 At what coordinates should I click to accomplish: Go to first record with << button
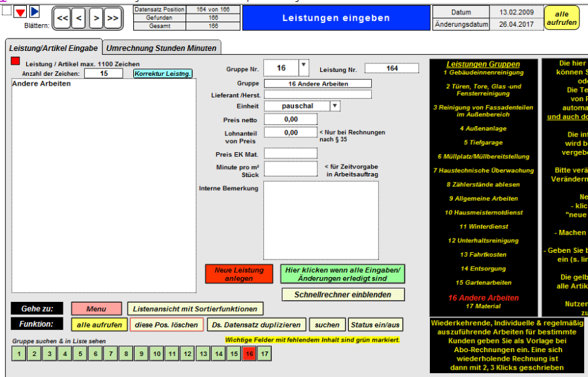pos(62,18)
